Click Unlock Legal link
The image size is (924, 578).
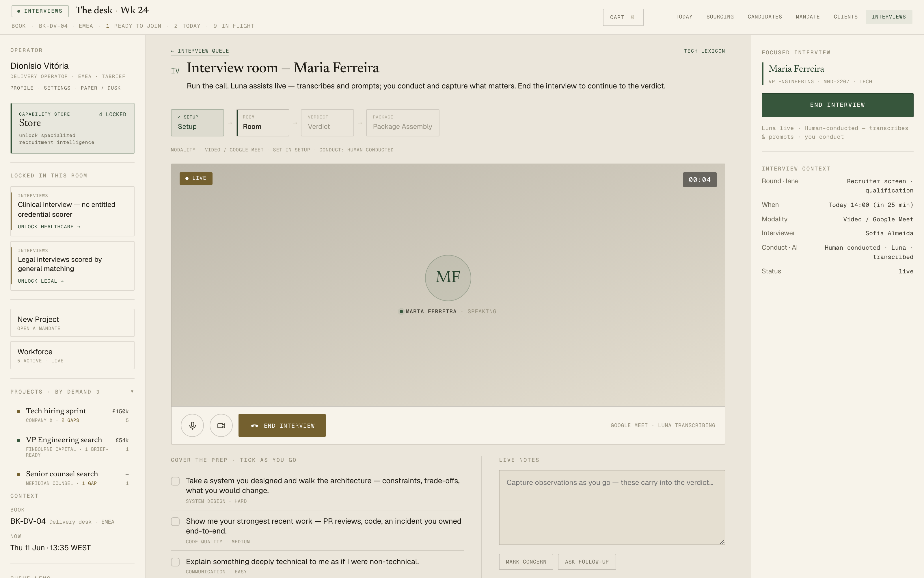41,281
